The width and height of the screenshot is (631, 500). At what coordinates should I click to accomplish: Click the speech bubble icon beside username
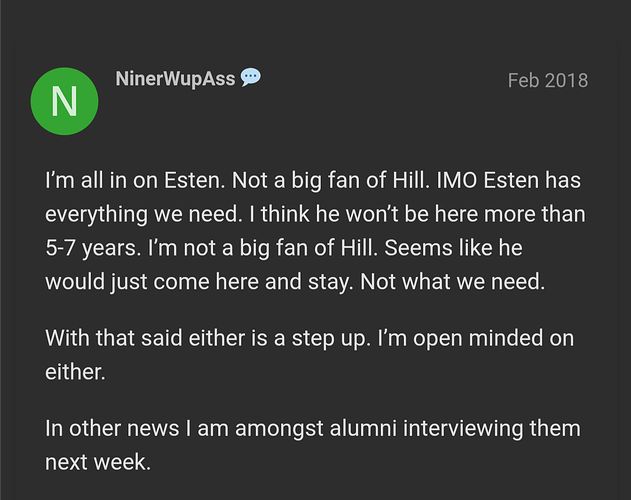[251, 78]
